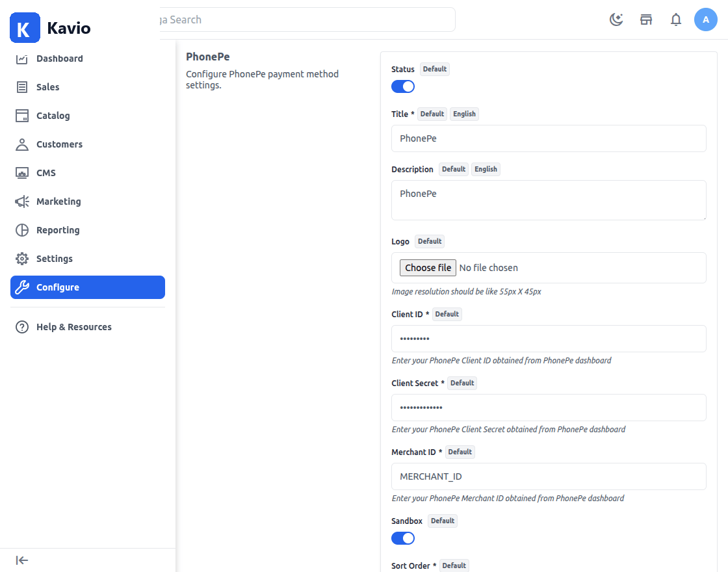The width and height of the screenshot is (728, 572).
Task: Open the storefront shop icon
Action: pos(646,19)
